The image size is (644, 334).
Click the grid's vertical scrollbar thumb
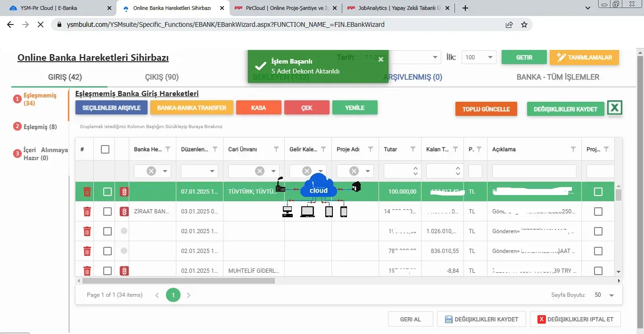click(x=619, y=195)
